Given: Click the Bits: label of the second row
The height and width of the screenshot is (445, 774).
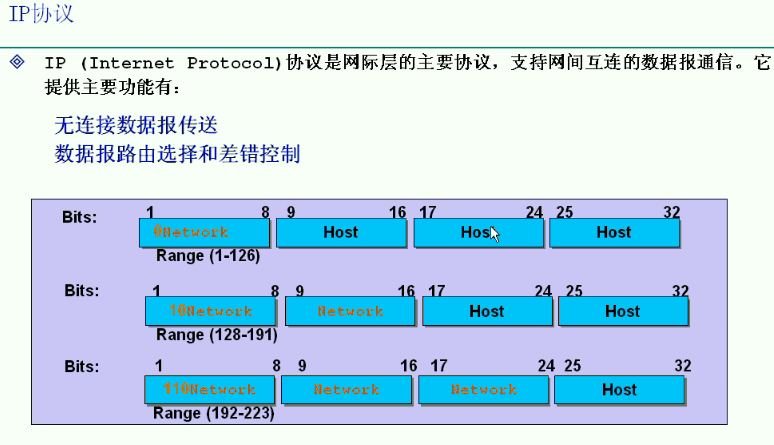Looking at the screenshot, I should click(x=82, y=290).
